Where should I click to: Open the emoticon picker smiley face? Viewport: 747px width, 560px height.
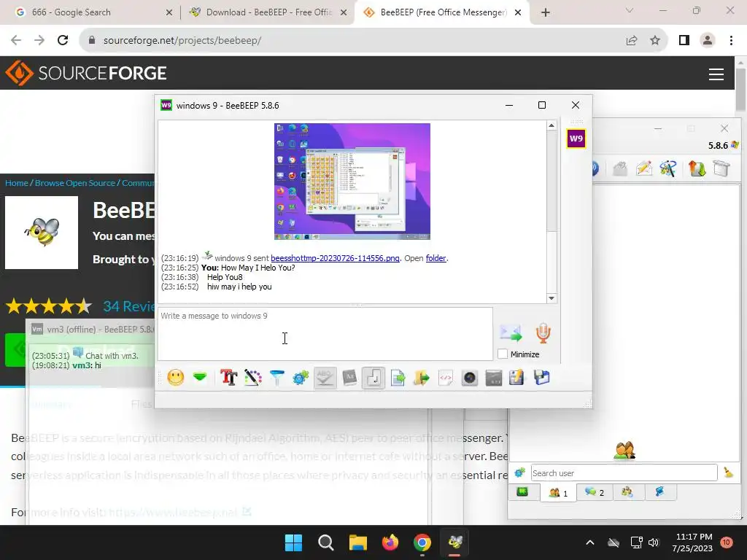[x=176, y=378]
